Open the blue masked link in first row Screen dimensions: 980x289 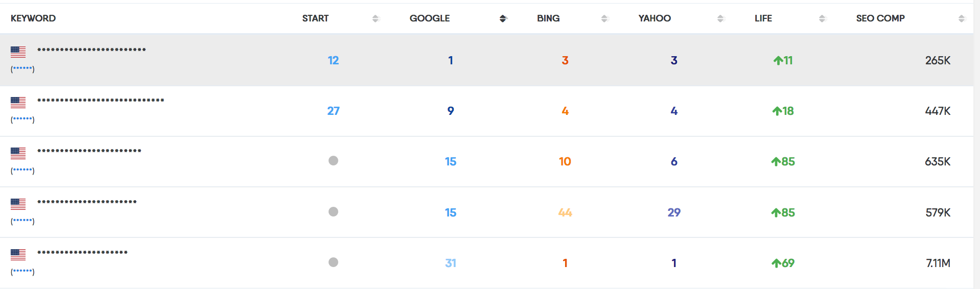[22, 68]
